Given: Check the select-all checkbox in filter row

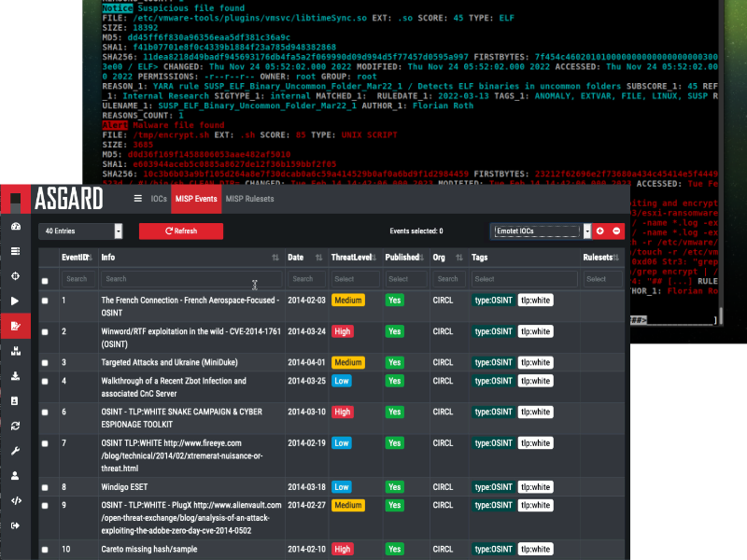Looking at the screenshot, I should click(x=45, y=280).
